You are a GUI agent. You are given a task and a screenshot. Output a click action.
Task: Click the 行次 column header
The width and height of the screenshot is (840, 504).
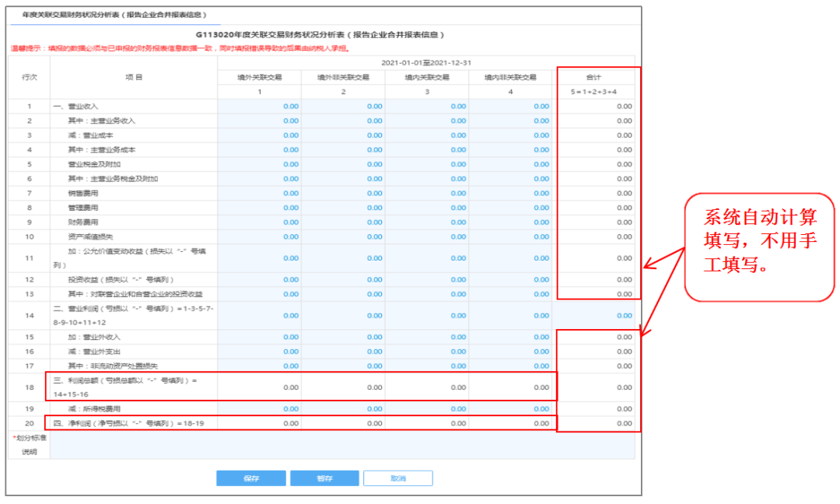pos(30,77)
